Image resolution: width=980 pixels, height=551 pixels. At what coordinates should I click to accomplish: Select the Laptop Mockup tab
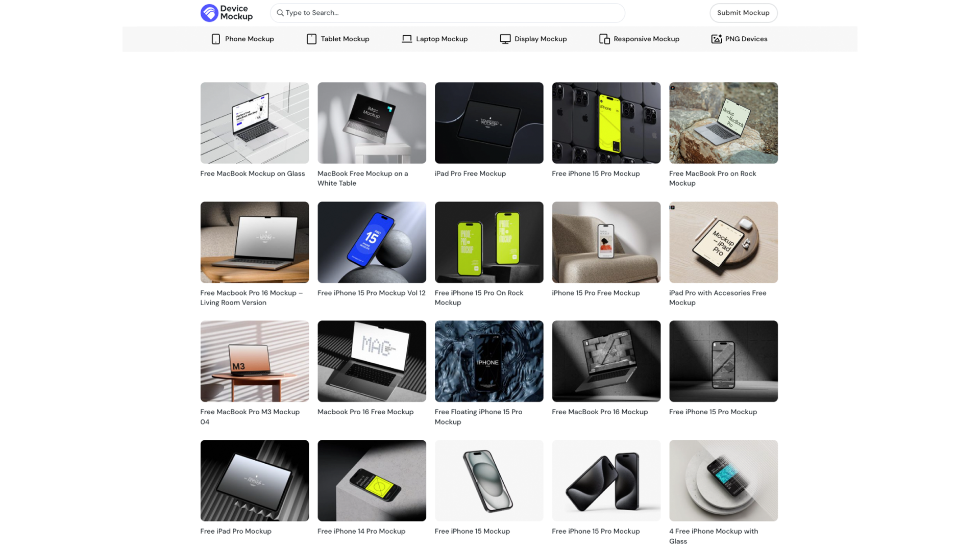(434, 38)
